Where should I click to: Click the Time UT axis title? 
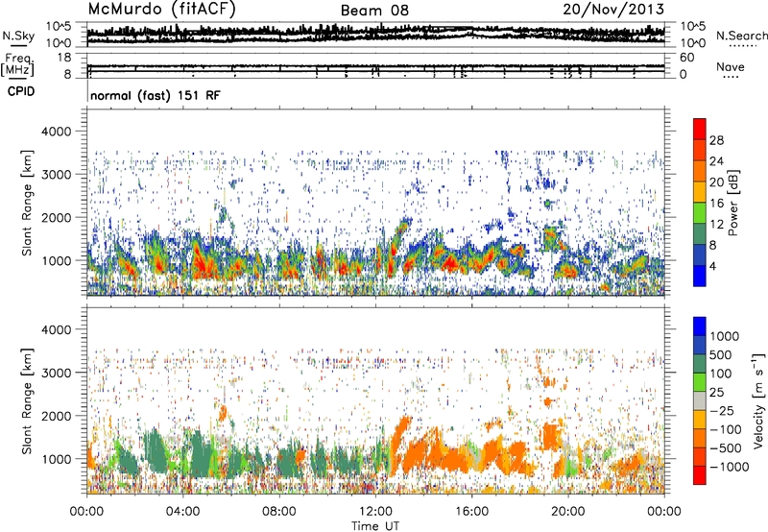pyautogui.click(x=375, y=526)
